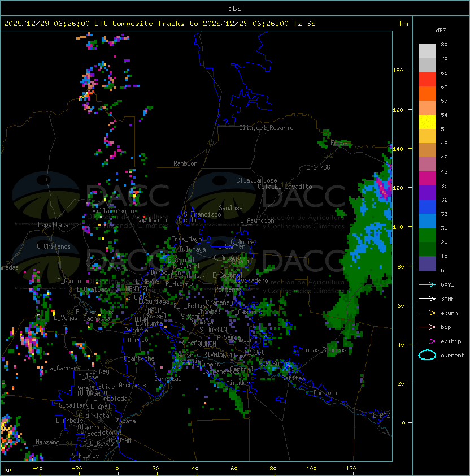The image size is (470, 476).
Task: Click the 'Lomas_Blancas' map label
Action: [324, 350]
